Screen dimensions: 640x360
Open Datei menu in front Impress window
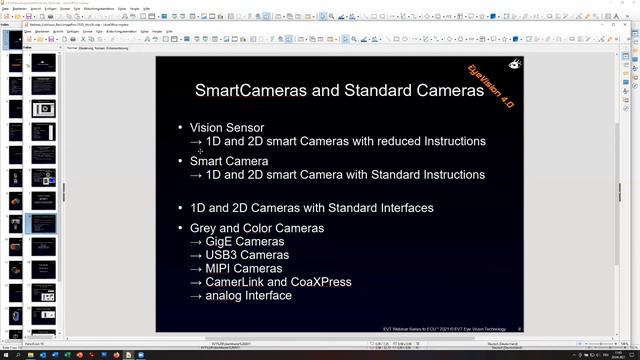click(28, 31)
